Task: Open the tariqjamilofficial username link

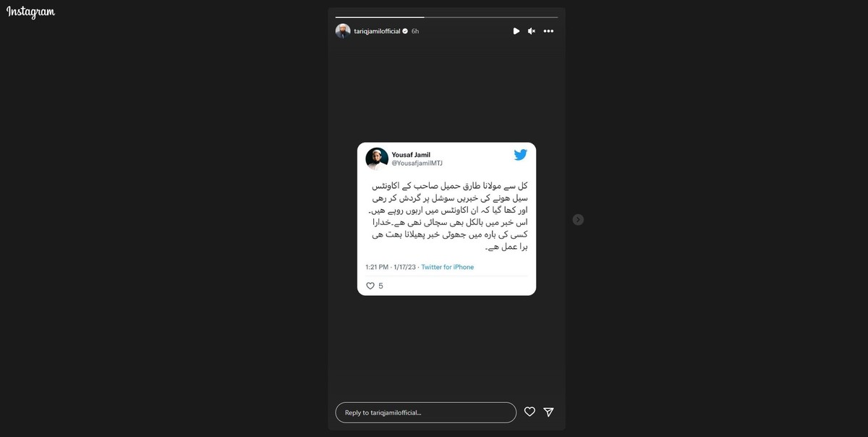Action: click(x=377, y=31)
